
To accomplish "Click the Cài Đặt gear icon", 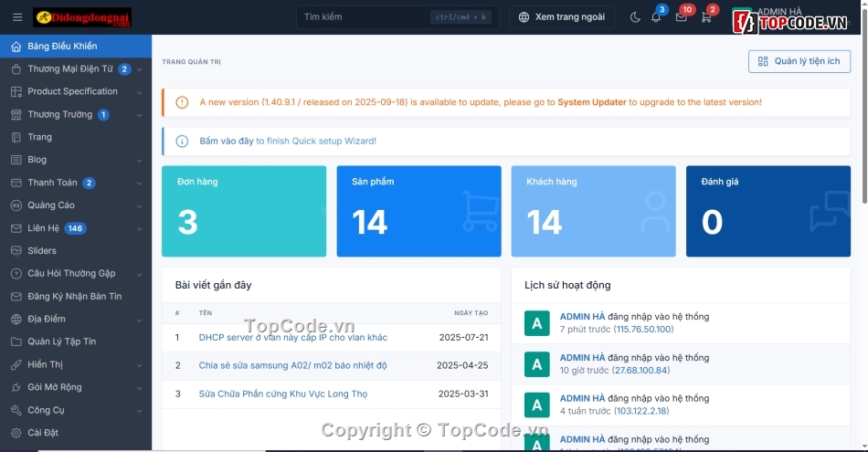I will click(16, 433).
